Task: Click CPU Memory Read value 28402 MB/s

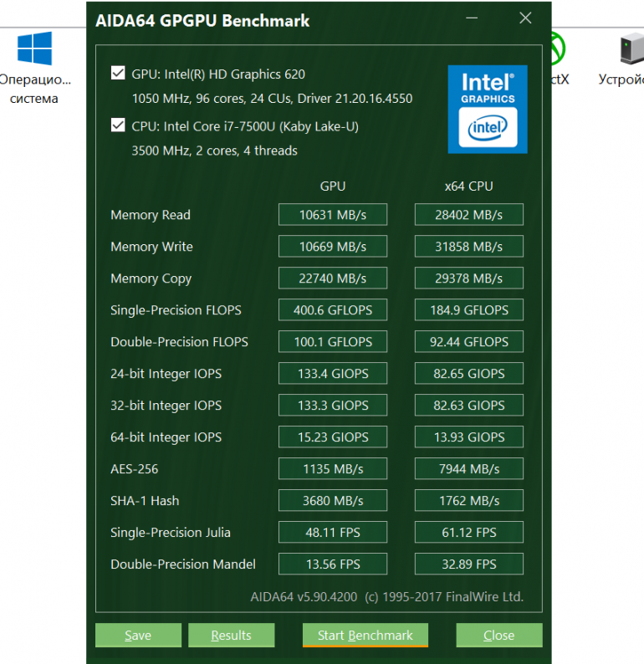Action: (468, 215)
